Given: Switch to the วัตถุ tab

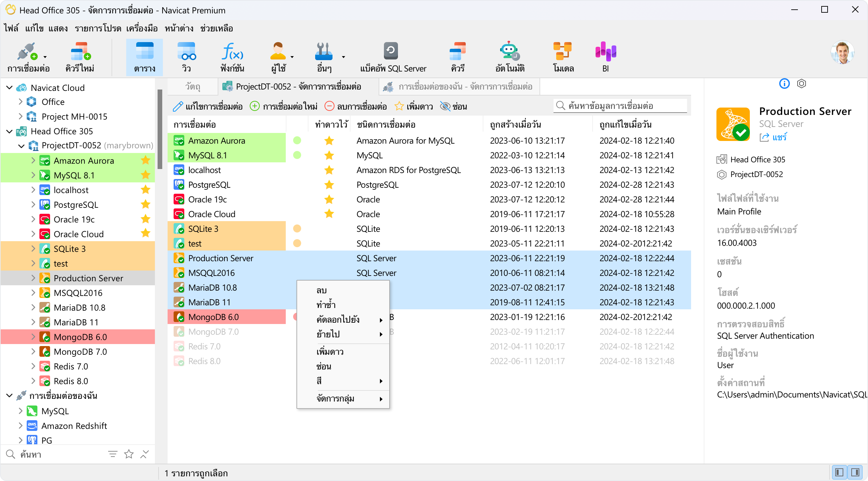Looking at the screenshot, I should pyautogui.click(x=193, y=87).
